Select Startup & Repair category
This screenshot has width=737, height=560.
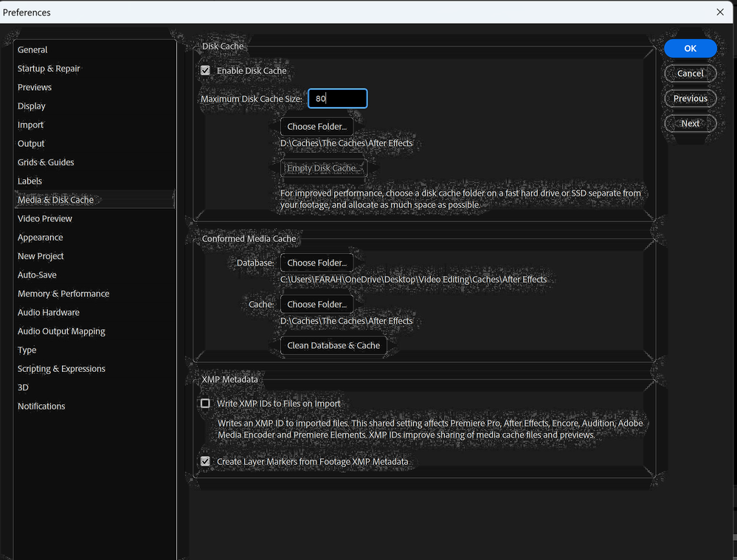pyautogui.click(x=49, y=68)
